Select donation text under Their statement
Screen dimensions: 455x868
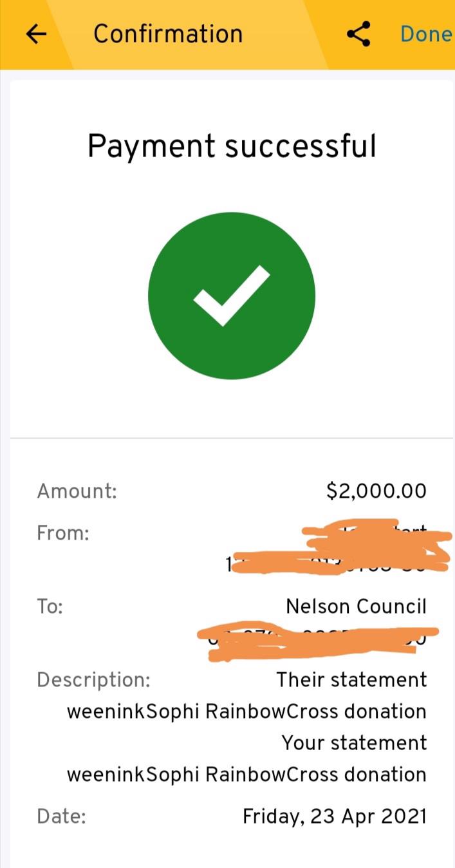[246, 712]
